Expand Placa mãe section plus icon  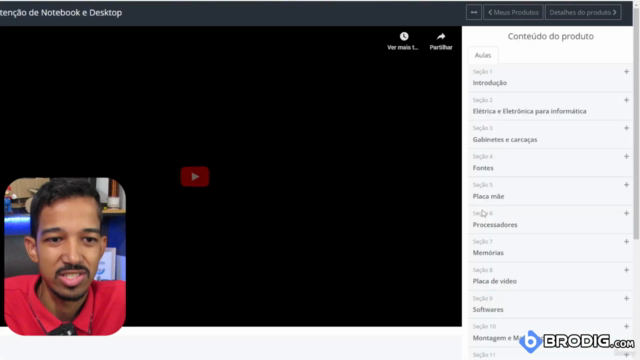tap(626, 185)
